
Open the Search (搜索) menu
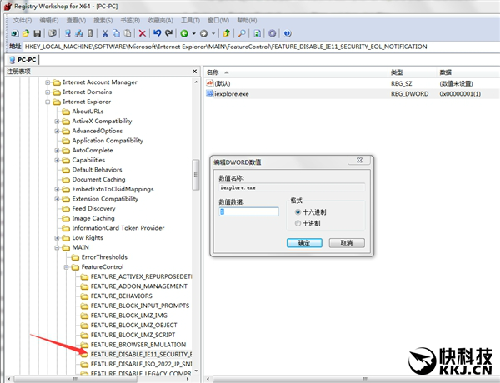click(x=103, y=20)
